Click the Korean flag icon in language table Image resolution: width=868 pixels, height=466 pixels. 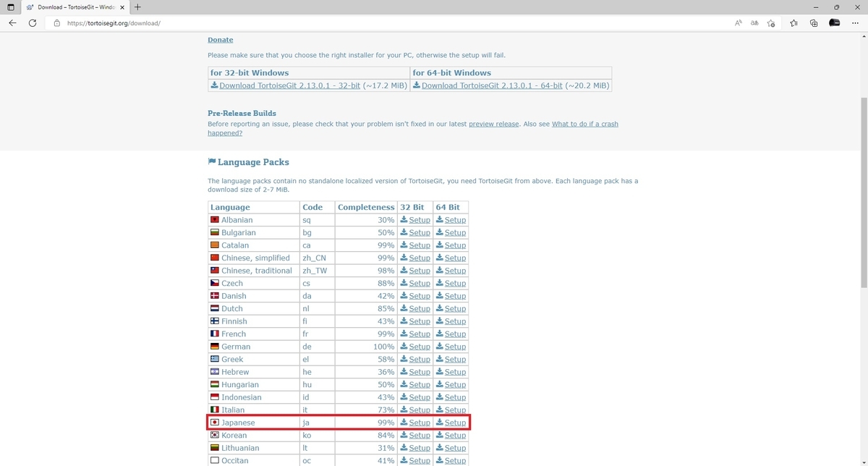pyautogui.click(x=215, y=435)
